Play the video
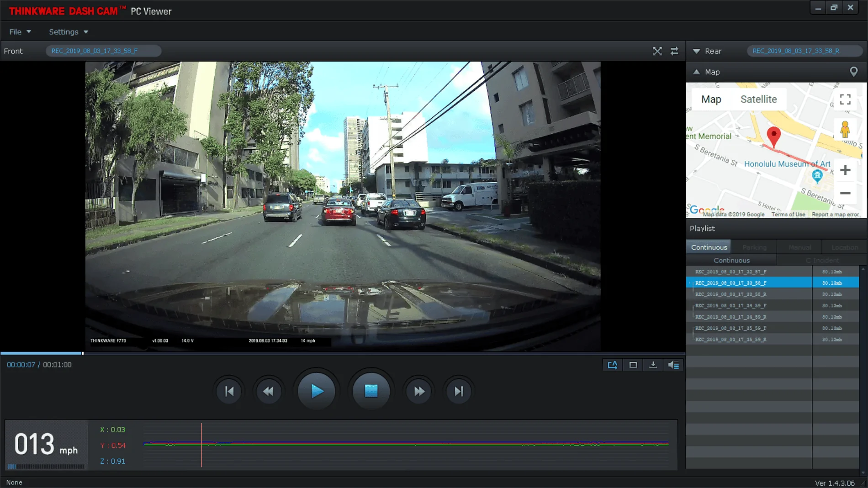Screen dimensions: 868x488 (317, 391)
